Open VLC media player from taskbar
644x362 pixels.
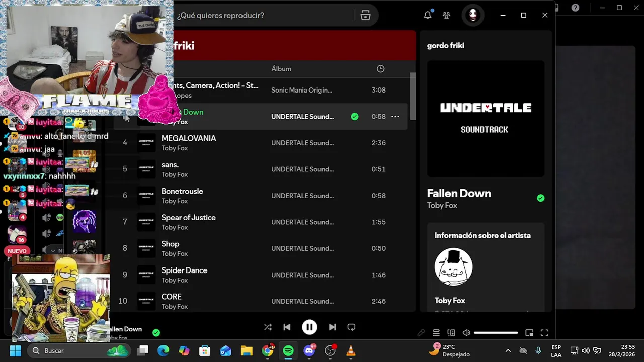(x=351, y=351)
